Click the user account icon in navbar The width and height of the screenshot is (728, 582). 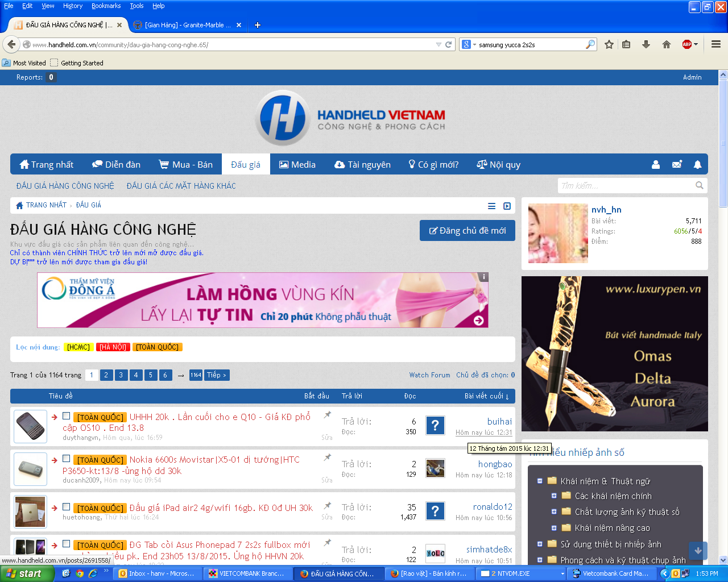(x=656, y=165)
